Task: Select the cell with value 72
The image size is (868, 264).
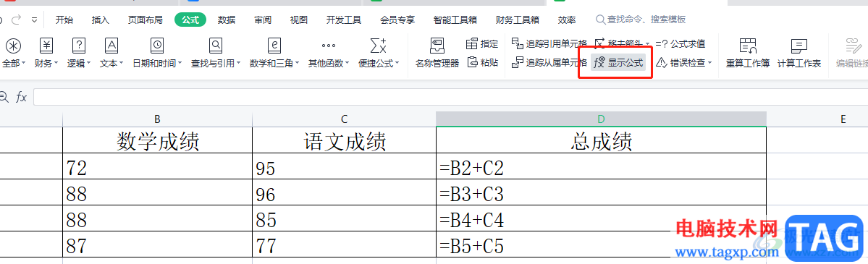Action: coord(157,166)
